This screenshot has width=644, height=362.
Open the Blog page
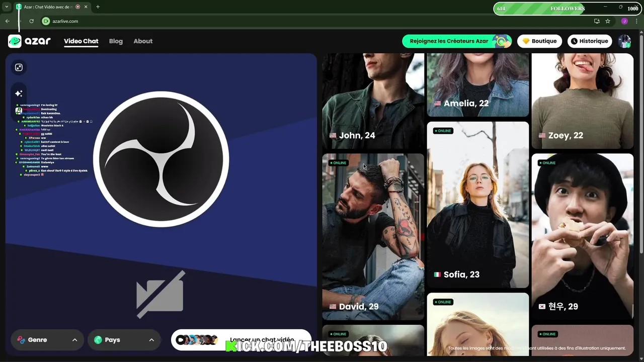tap(116, 41)
